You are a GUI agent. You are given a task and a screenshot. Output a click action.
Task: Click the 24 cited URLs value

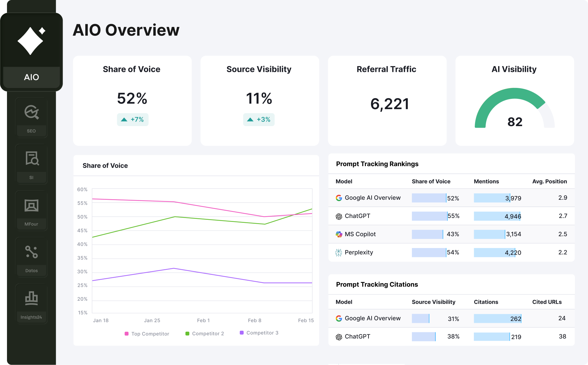click(562, 319)
